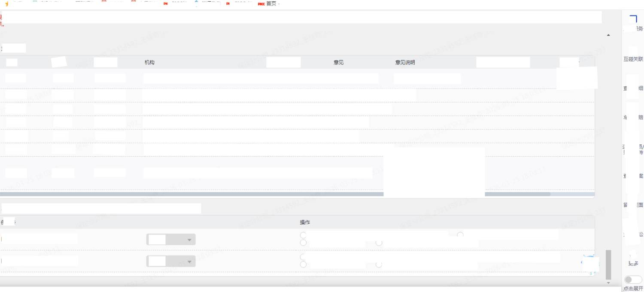Click the small arrow beside 首页 bookmark
This screenshot has width=644, height=292.
279,4
